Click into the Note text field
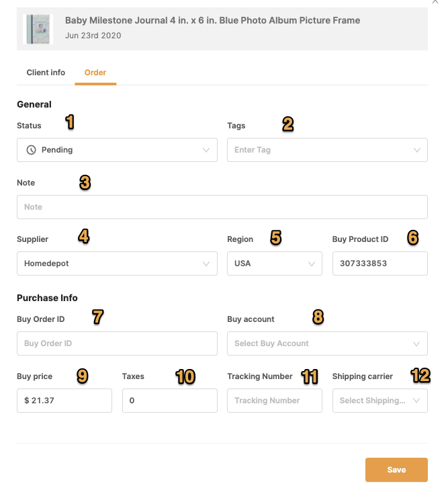Screen dimensions: 448x490 (222, 207)
